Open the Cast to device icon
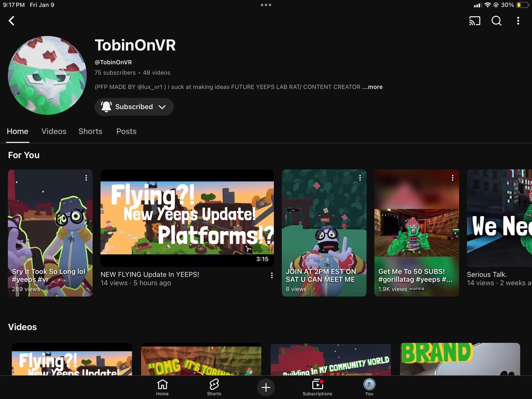The image size is (532, 399). pyautogui.click(x=475, y=21)
